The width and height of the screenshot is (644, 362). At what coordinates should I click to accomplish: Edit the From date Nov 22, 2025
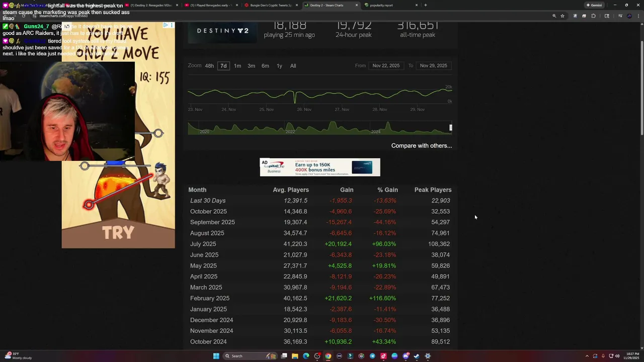tap(386, 66)
